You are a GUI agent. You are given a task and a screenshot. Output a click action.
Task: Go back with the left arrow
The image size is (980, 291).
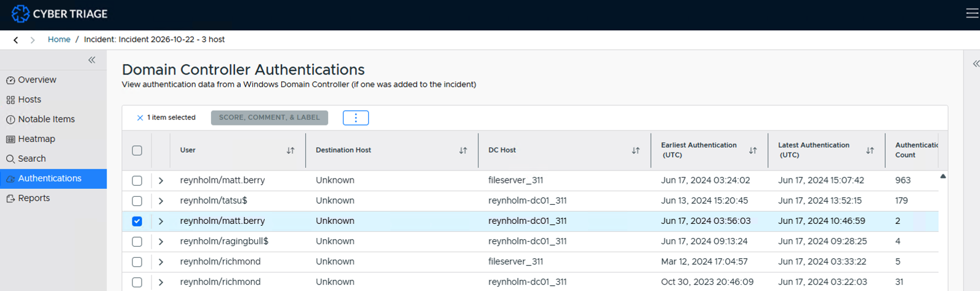coord(16,40)
